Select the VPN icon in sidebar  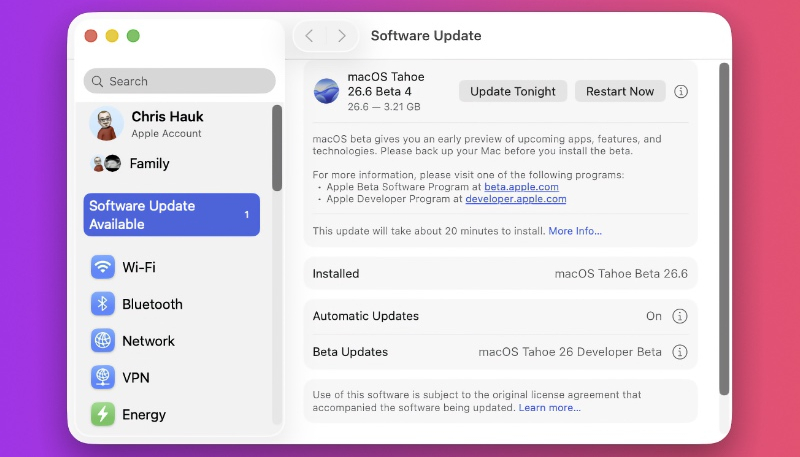tap(103, 377)
